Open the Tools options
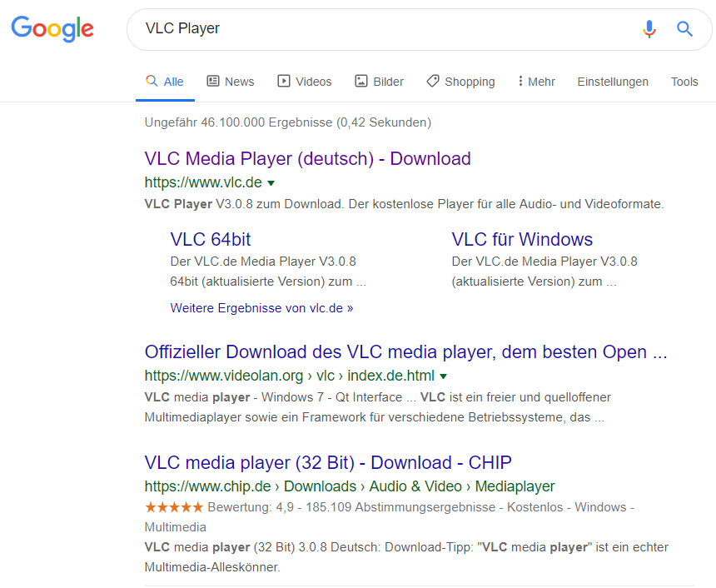 point(684,82)
